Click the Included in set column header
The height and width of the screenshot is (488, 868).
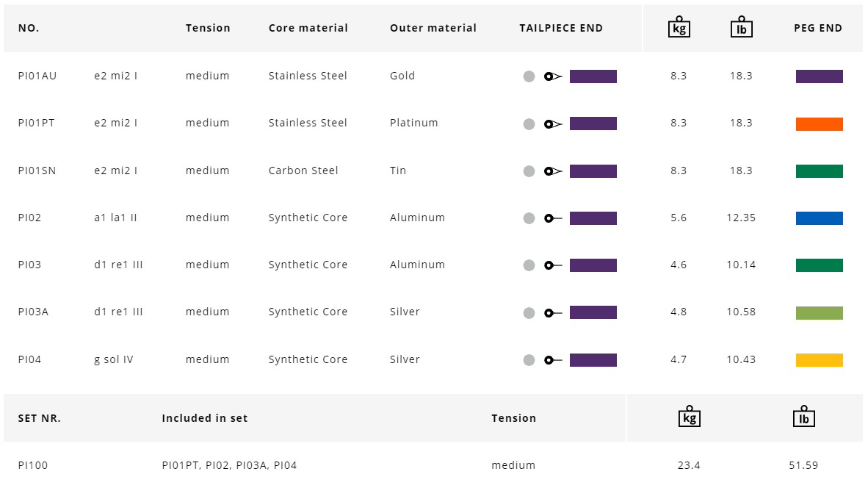[x=204, y=418]
